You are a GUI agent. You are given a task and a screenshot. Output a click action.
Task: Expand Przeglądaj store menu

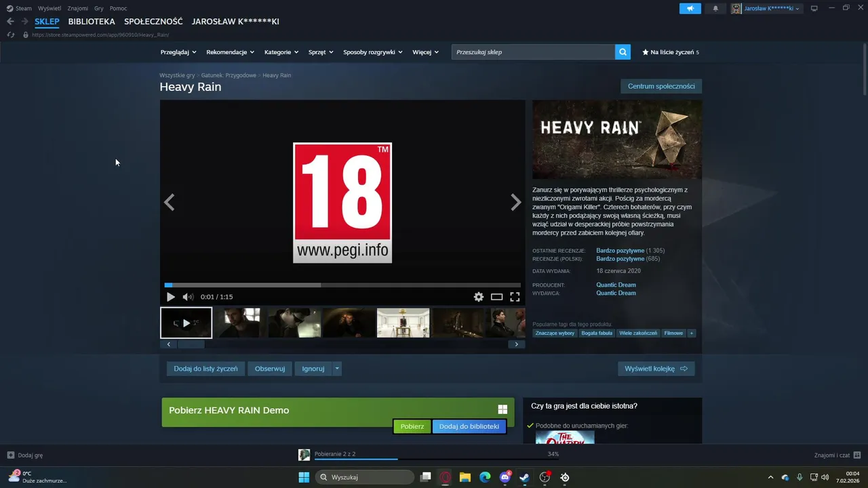178,52
